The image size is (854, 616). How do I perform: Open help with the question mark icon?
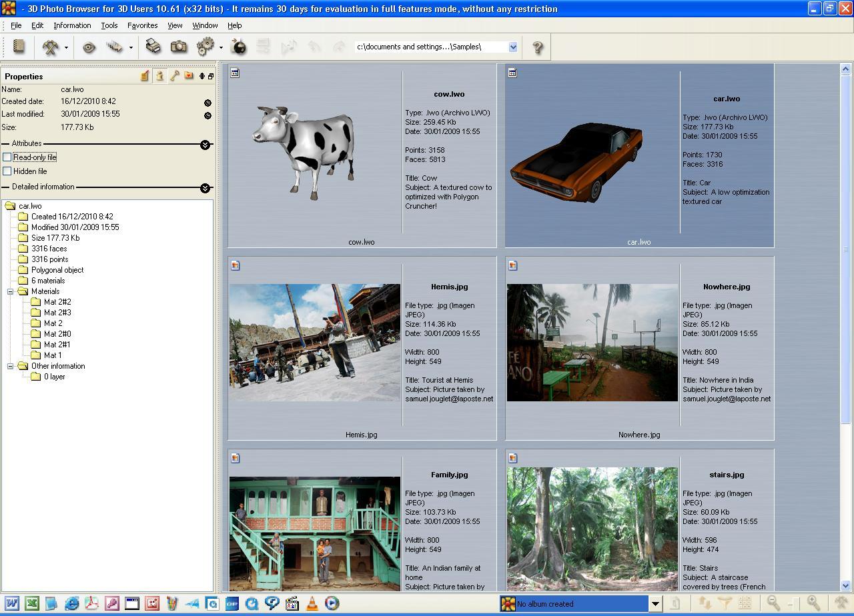click(537, 47)
